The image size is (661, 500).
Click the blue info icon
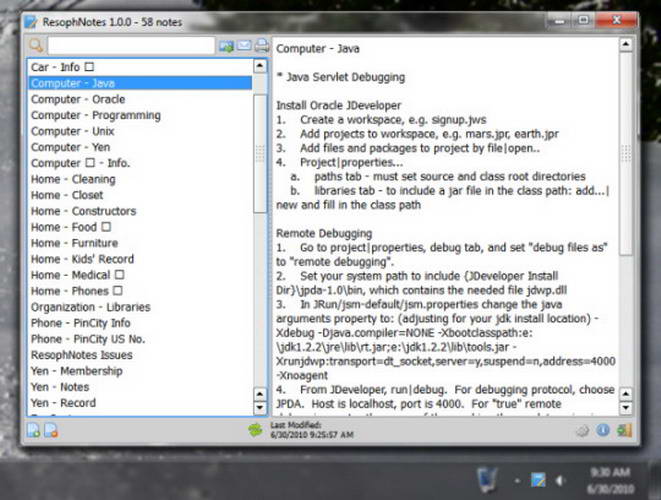[603, 430]
